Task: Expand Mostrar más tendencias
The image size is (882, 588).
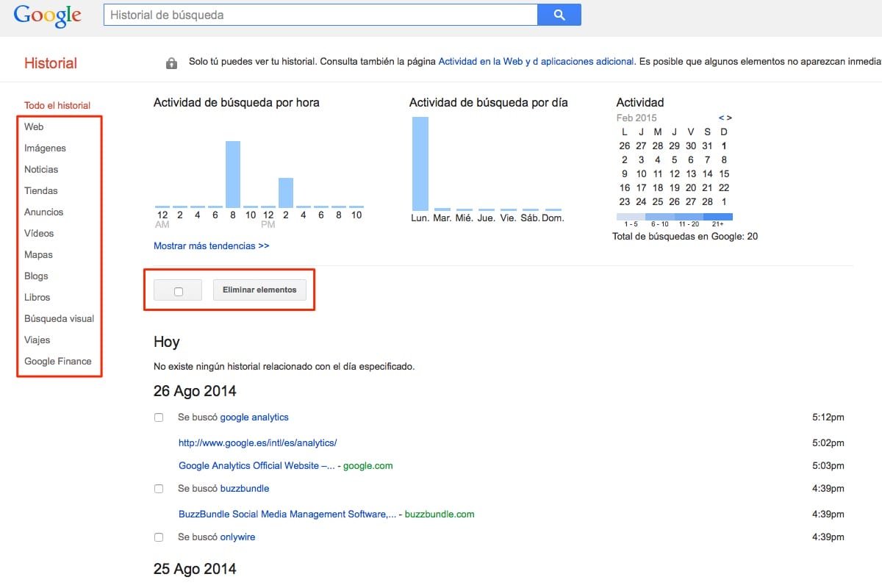Action: click(x=211, y=246)
